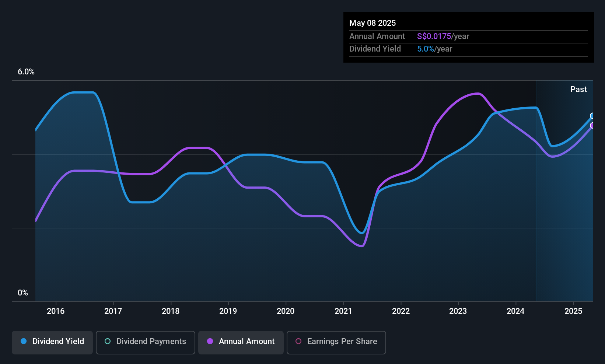Click the 6.0% y-axis label
The width and height of the screenshot is (605, 364).
click(x=26, y=72)
